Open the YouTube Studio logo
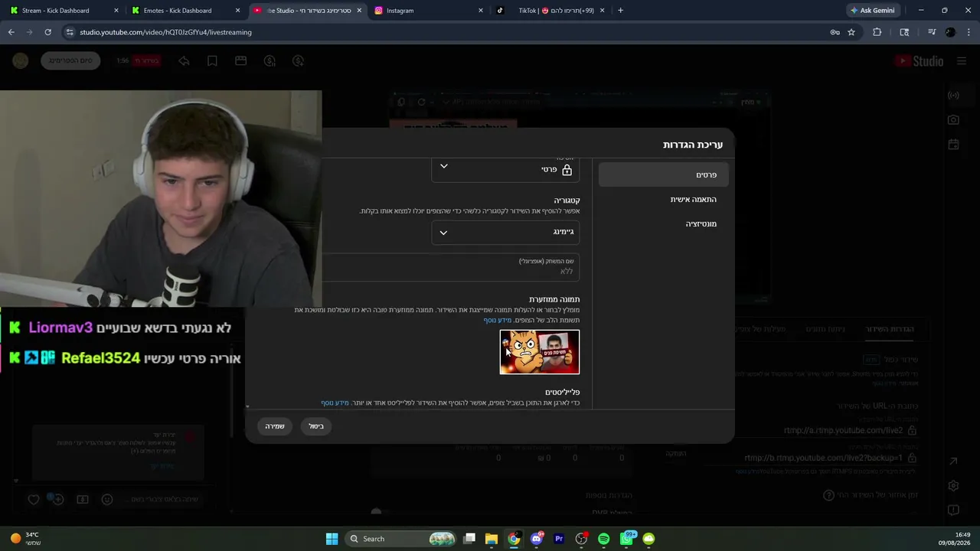The height and width of the screenshot is (551, 980). [919, 61]
